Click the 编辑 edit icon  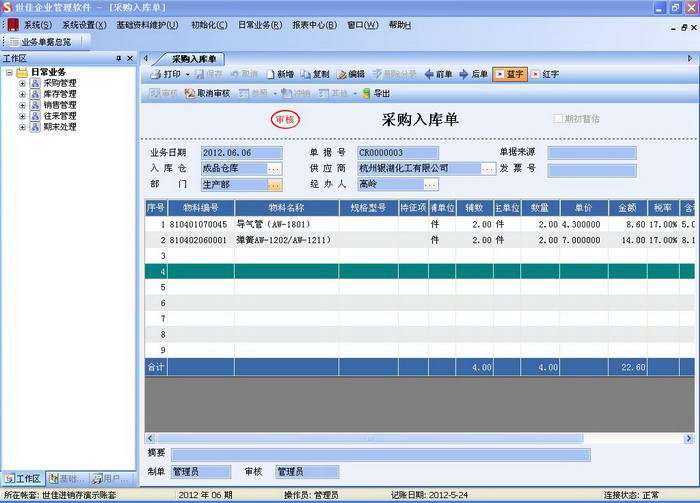(342, 75)
